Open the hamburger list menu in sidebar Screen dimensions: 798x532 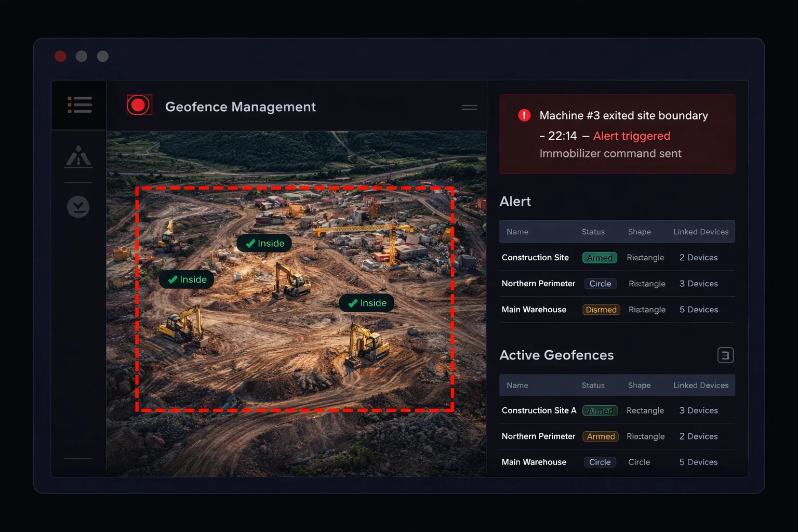tap(79, 105)
